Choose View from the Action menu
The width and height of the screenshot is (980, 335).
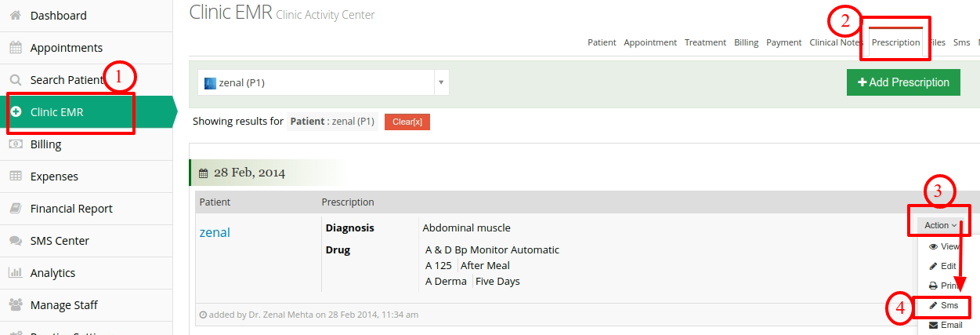pyautogui.click(x=944, y=246)
